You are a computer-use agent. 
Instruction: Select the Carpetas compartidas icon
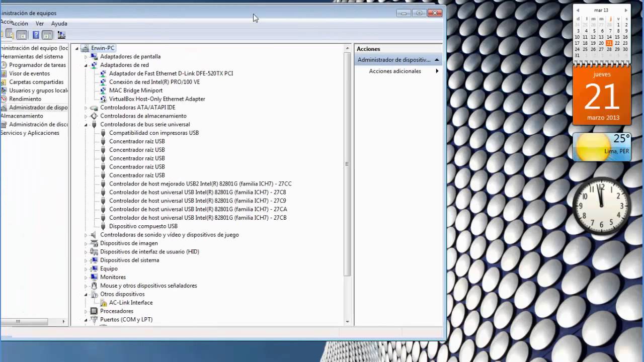click(4, 82)
